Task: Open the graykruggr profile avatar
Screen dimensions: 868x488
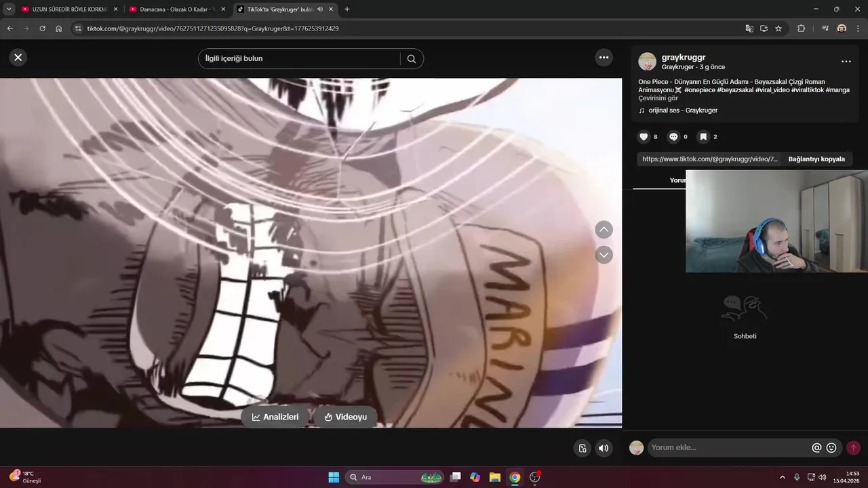Action: (647, 62)
